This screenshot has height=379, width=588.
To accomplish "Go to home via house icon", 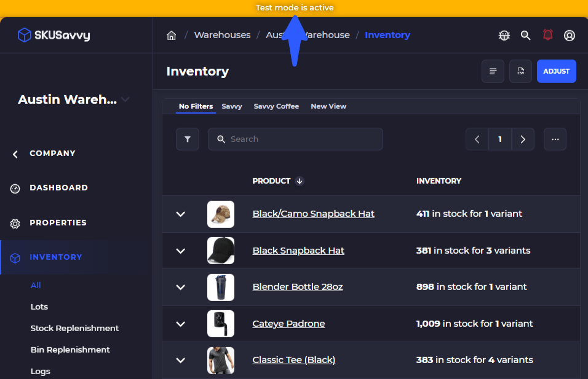I will tap(172, 35).
